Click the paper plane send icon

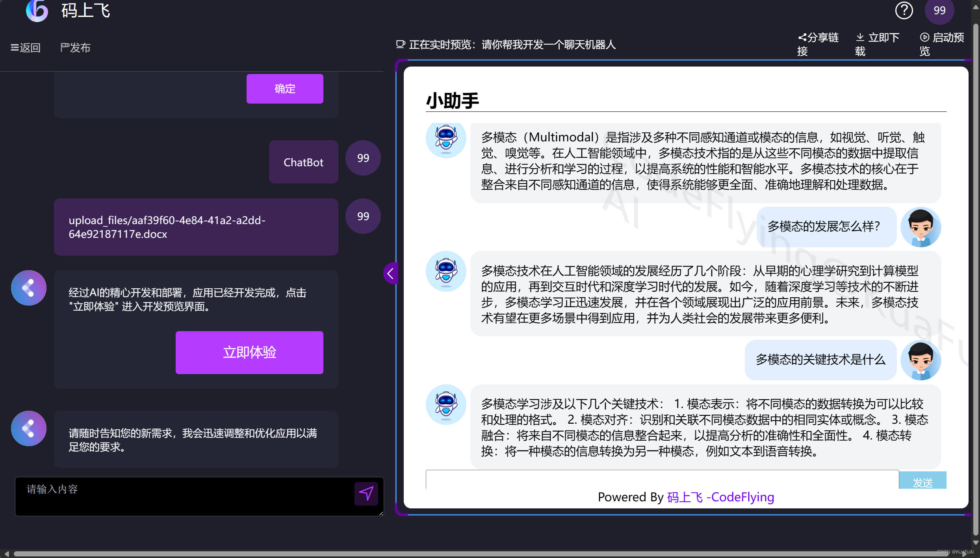tap(366, 493)
